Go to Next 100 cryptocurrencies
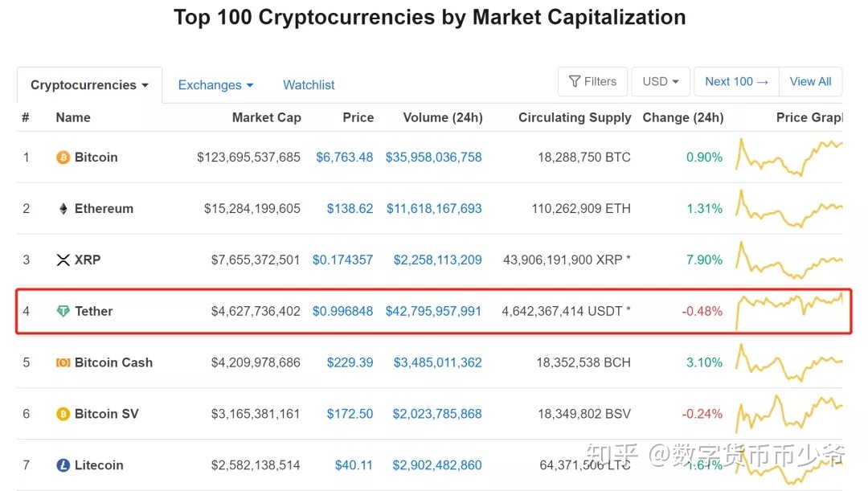Viewport: 868px width, 491px height. point(736,82)
